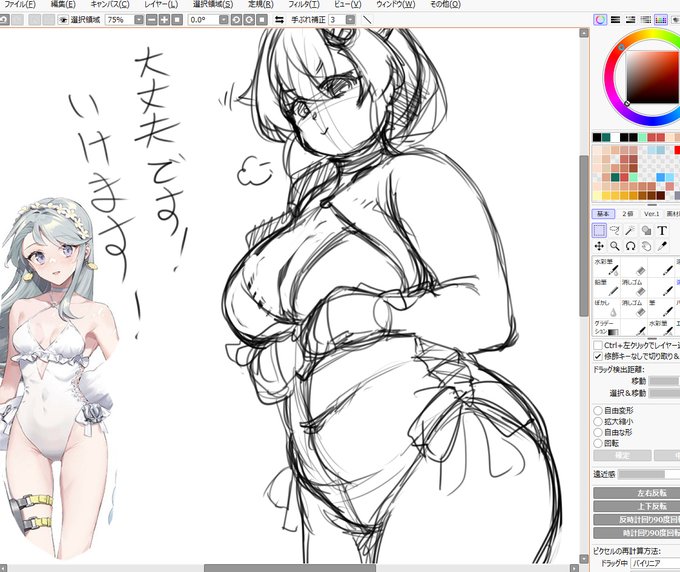Image resolution: width=680 pixels, height=572 pixels.
Task: Rotate canvas clockwise
Action: [x=249, y=20]
